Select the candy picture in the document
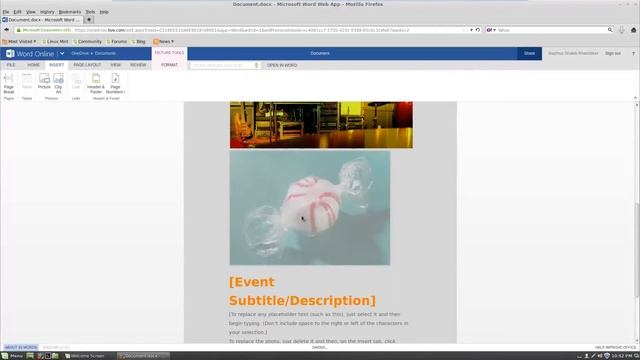The width and height of the screenshot is (640, 360). click(x=310, y=208)
